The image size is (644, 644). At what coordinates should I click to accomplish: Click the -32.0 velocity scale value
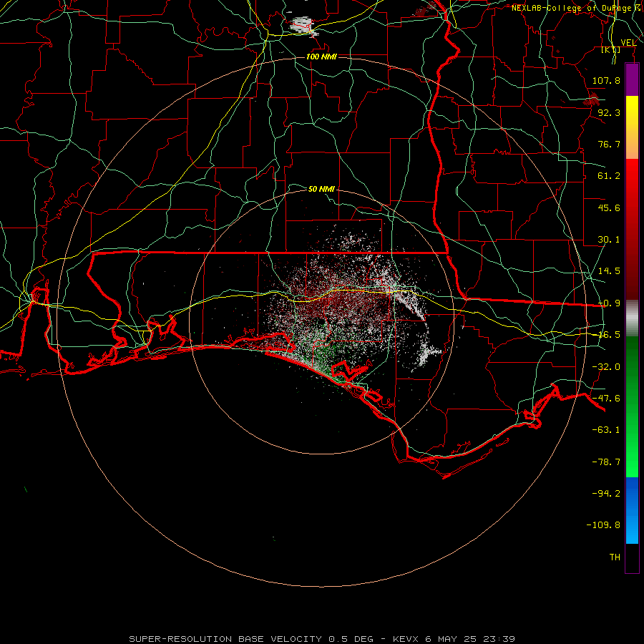point(606,367)
